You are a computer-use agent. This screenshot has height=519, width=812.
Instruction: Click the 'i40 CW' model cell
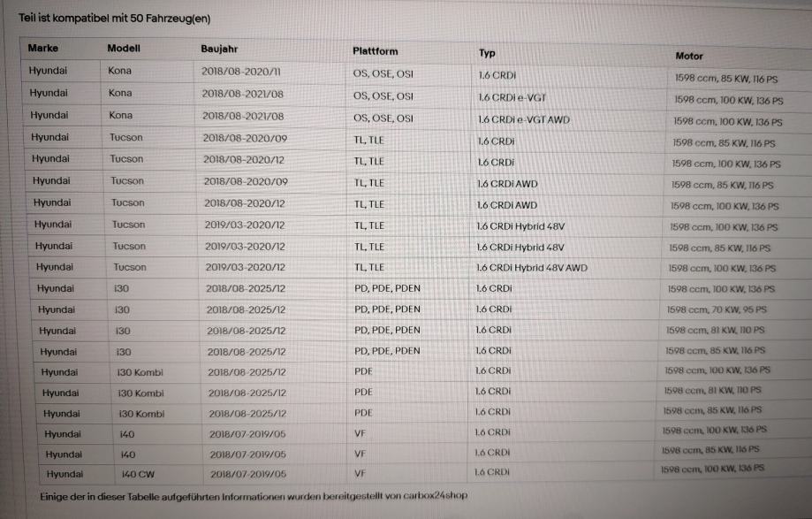(138, 474)
